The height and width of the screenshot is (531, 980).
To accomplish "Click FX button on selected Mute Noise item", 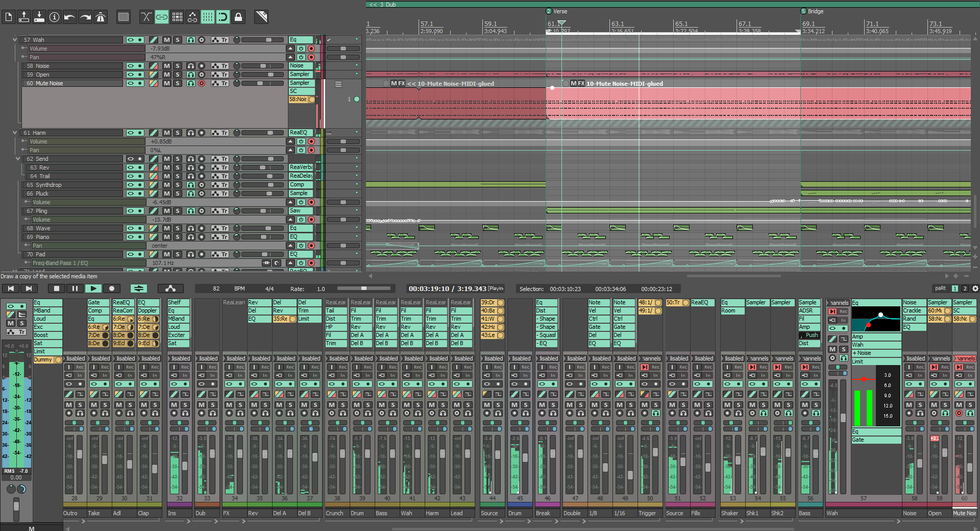I will pyautogui.click(x=582, y=83).
